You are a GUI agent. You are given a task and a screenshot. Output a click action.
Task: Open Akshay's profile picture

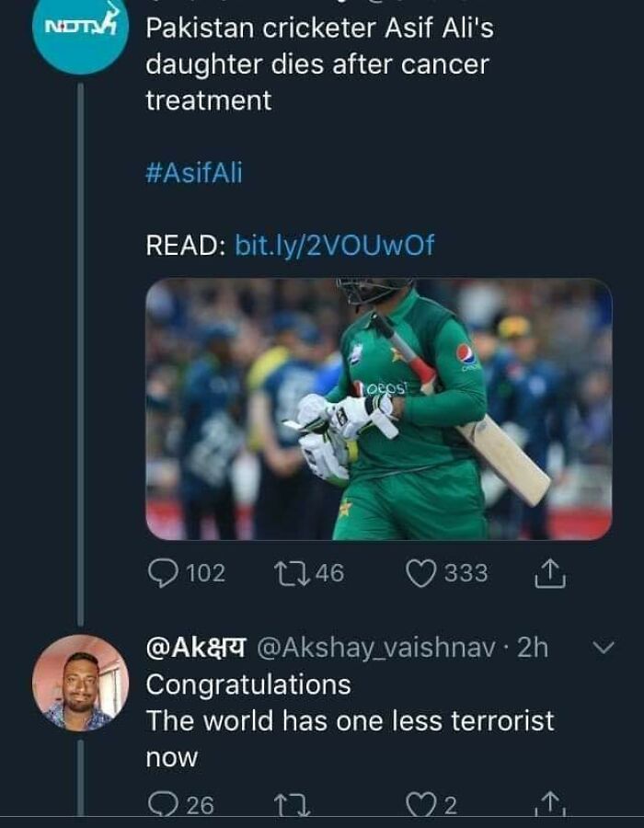point(81,683)
